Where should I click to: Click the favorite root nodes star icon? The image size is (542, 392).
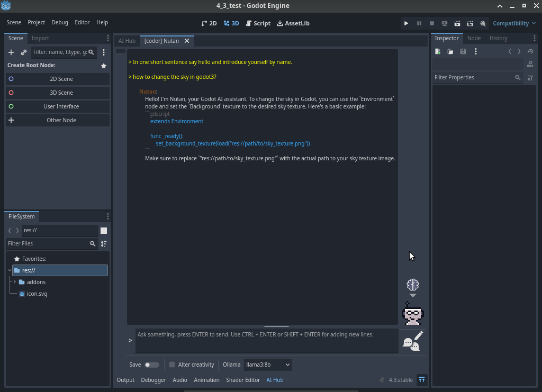(104, 66)
